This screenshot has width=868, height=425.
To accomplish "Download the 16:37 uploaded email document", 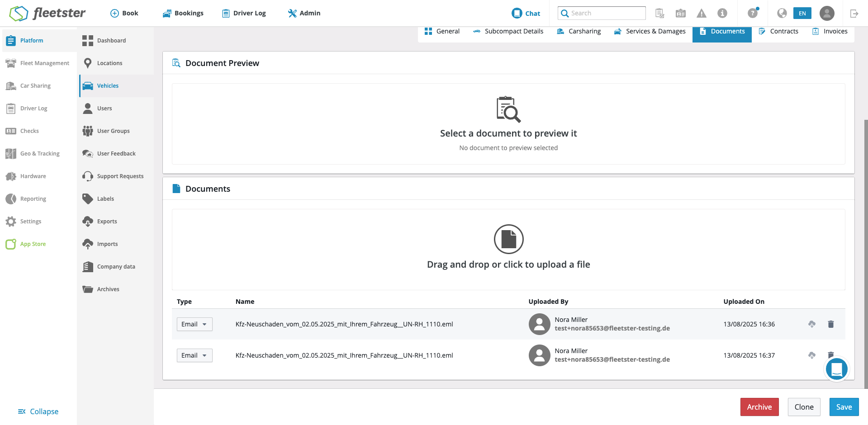I will coord(812,355).
